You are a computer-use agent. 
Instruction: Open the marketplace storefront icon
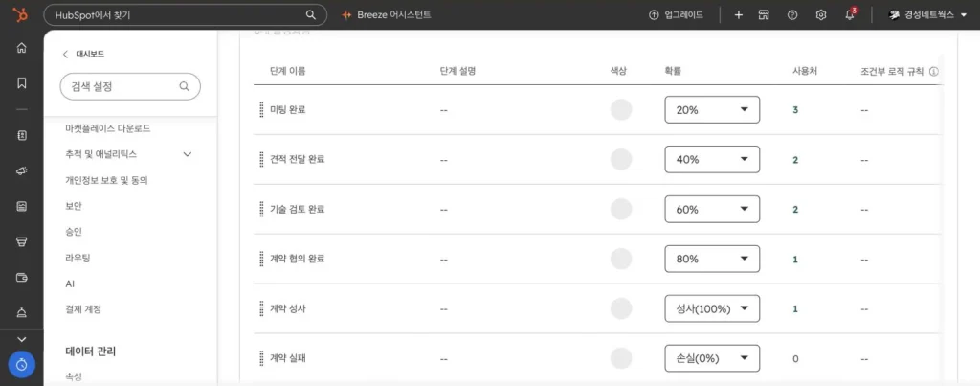(764, 15)
